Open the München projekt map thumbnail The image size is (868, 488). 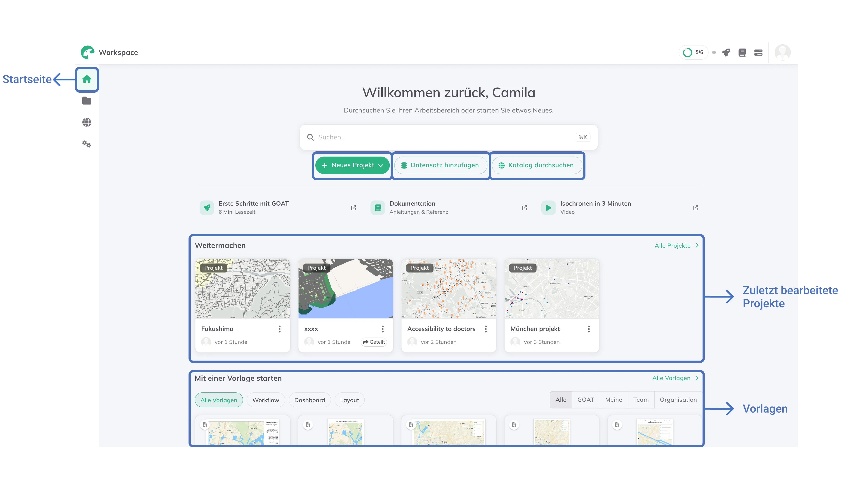(x=552, y=289)
